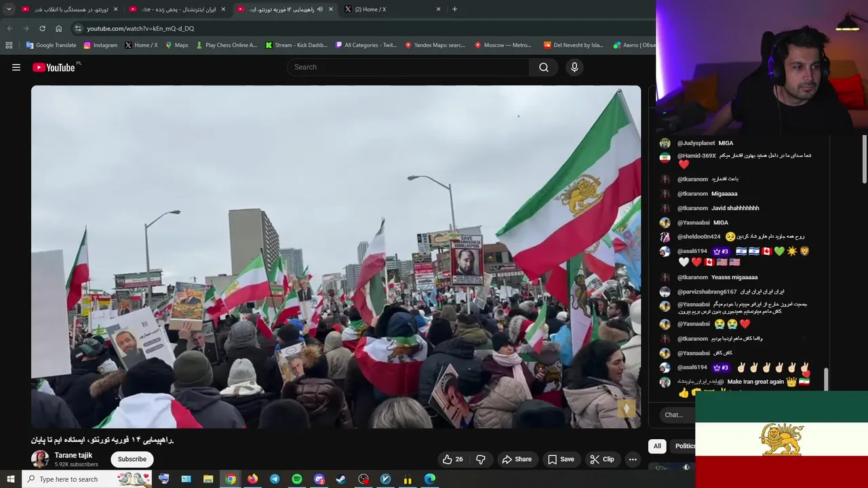Click @sheldoon0n424 chat username

point(698,237)
